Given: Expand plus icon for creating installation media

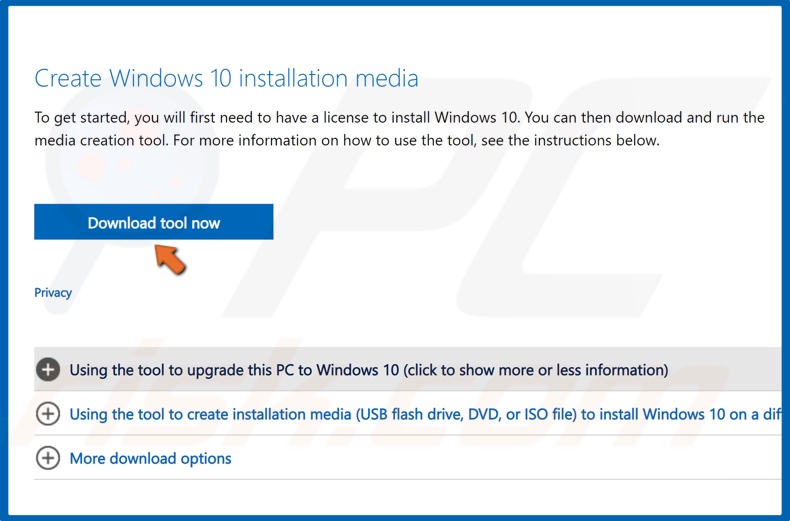Looking at the screenshot, I should (x=48, y=414).
